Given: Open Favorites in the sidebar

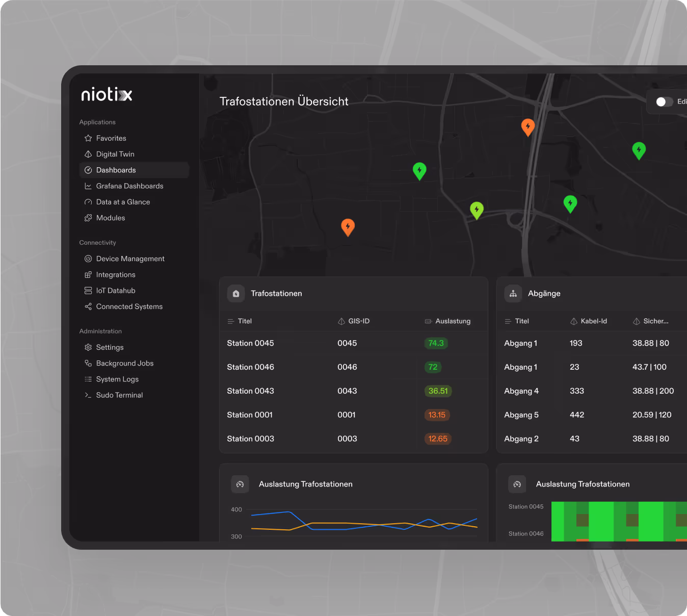Looking at the screenshot, I should (111, 138).
